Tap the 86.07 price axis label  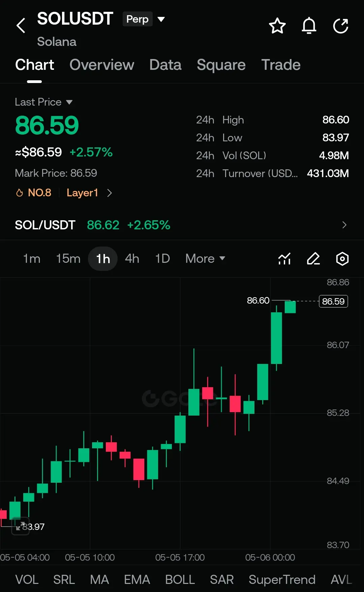point(338,345)
